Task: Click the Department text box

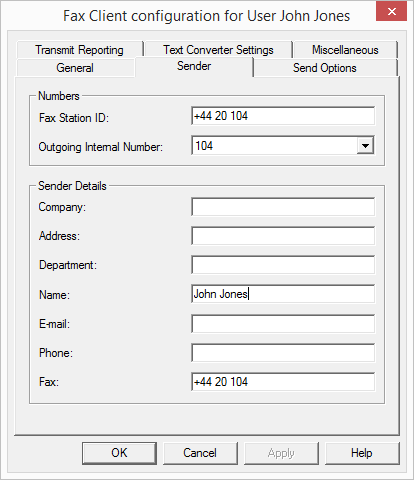Action: [283, 265]
